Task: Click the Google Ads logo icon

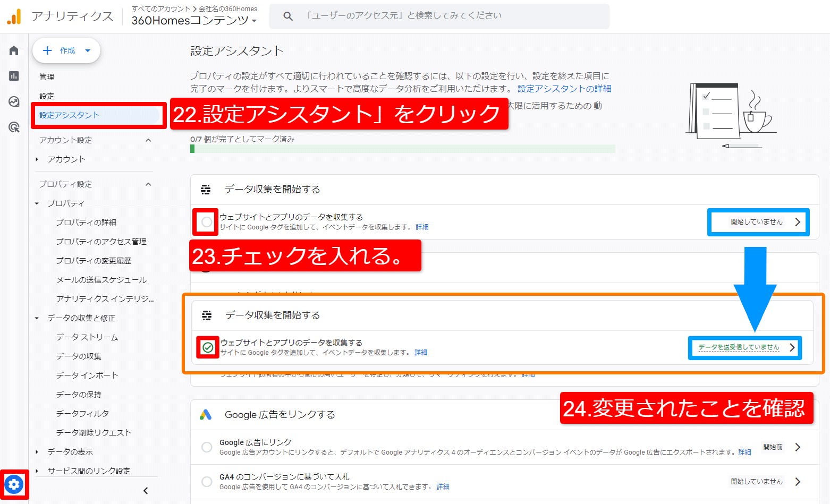Action: click(206, 415)
